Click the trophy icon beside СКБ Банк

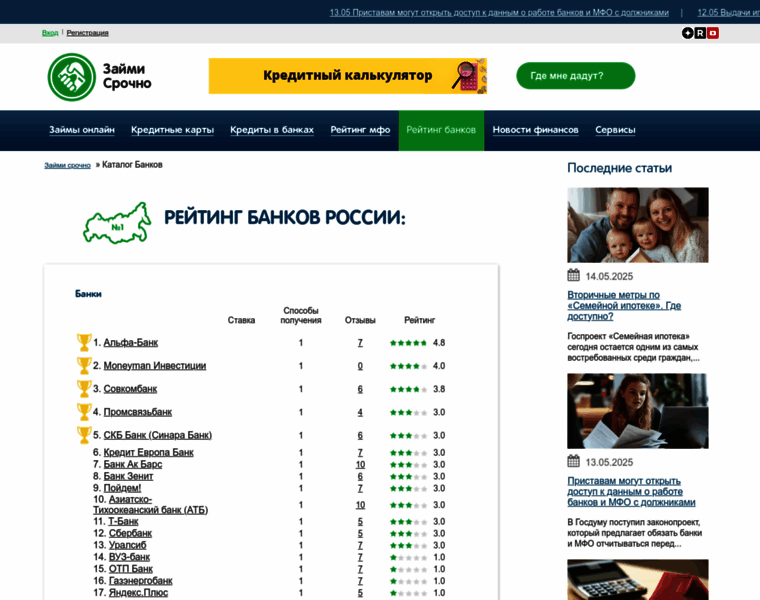[x=84, y=435]
